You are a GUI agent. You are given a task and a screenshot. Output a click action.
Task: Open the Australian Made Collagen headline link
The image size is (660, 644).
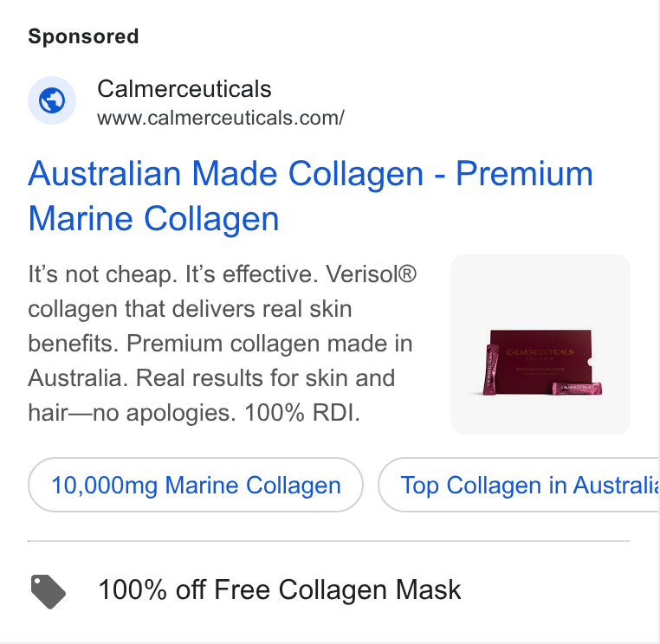310,196
